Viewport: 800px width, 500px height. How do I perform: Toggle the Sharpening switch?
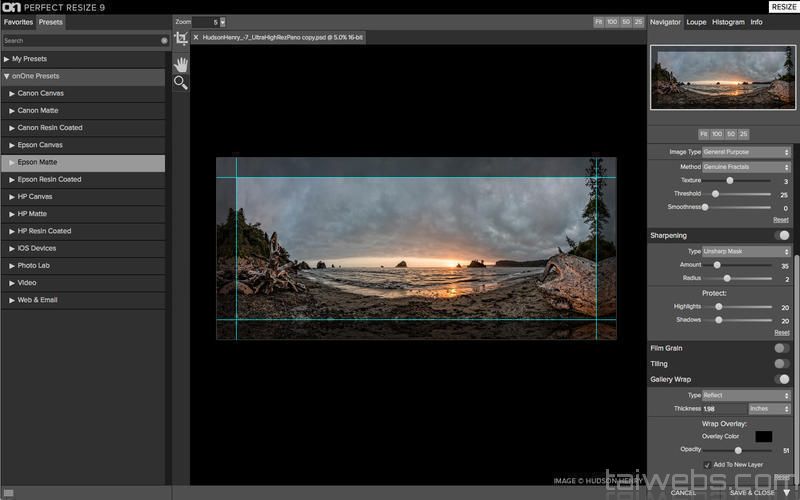[782, 236]
